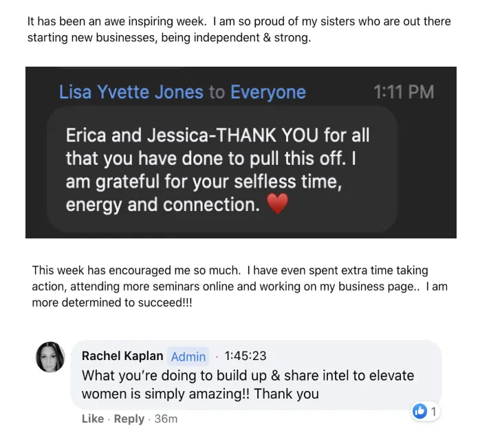This screenshot has height=448, width=480.
Task: Open Rachel Kaplan's profile picture
Action: pyautogui.click(x=50, y=357)
